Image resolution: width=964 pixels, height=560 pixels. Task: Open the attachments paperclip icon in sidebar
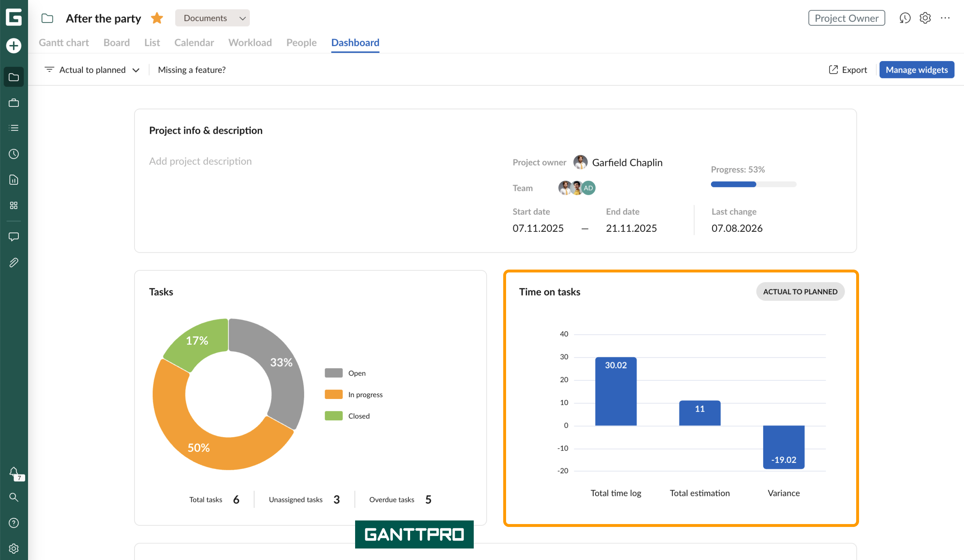(x=14, y=263)
